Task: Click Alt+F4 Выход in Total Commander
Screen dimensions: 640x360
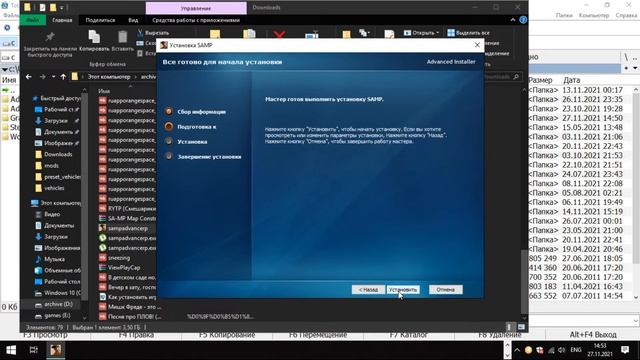Action: [593, 335]
